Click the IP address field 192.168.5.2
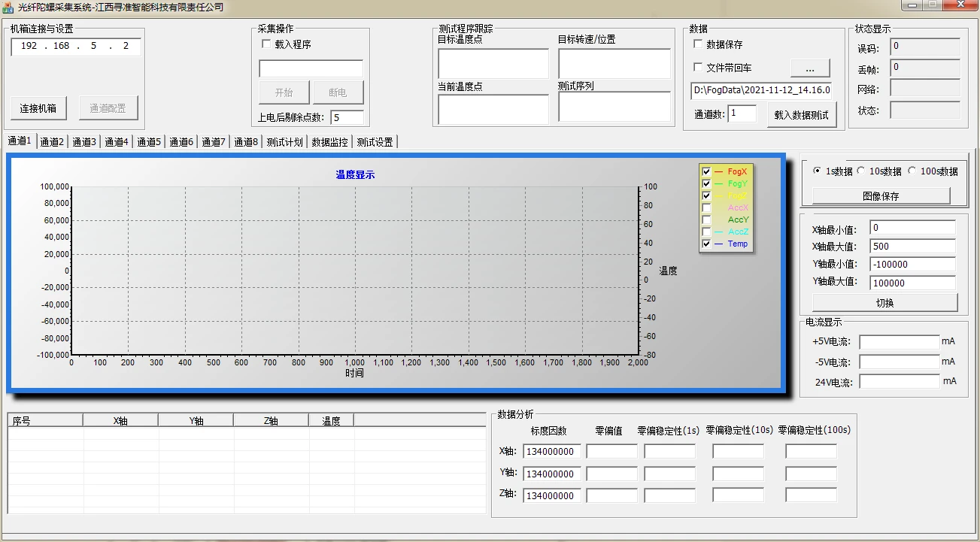980x542 pixels. click(76, 47)
